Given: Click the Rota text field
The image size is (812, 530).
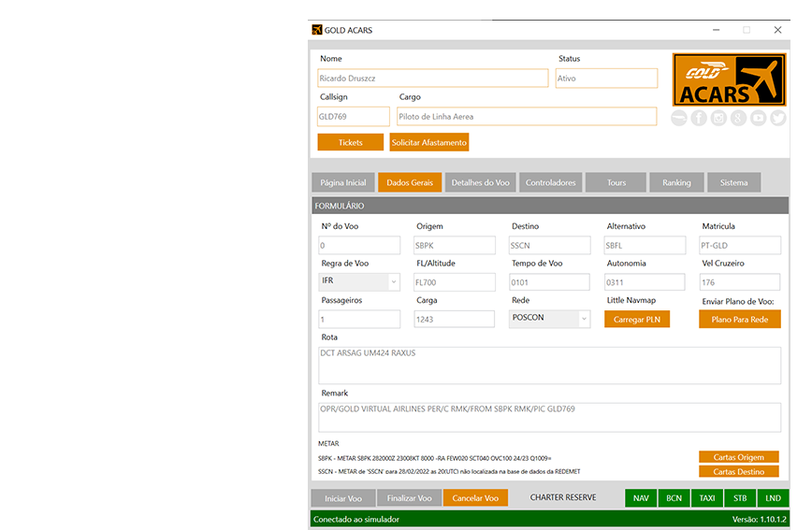Looking at the screenshot, I should [x=549, y=365].
